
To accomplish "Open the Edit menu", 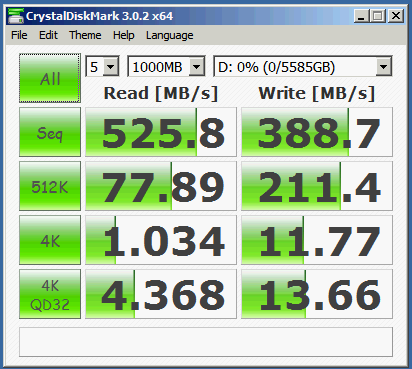I will click(48, 35).
